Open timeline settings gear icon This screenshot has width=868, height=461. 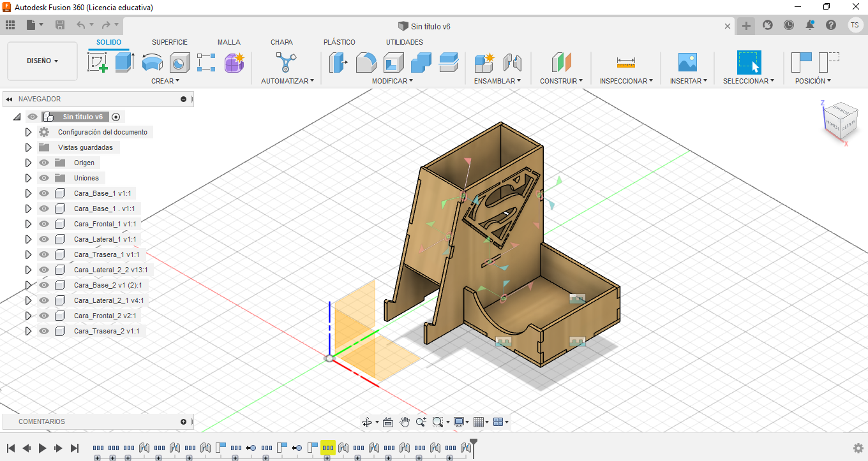point(858,448)
